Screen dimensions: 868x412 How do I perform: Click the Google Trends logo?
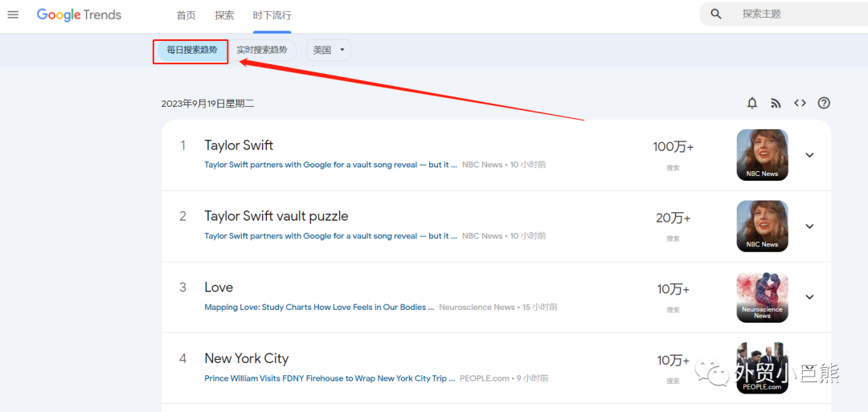click(x=79, y=14)
